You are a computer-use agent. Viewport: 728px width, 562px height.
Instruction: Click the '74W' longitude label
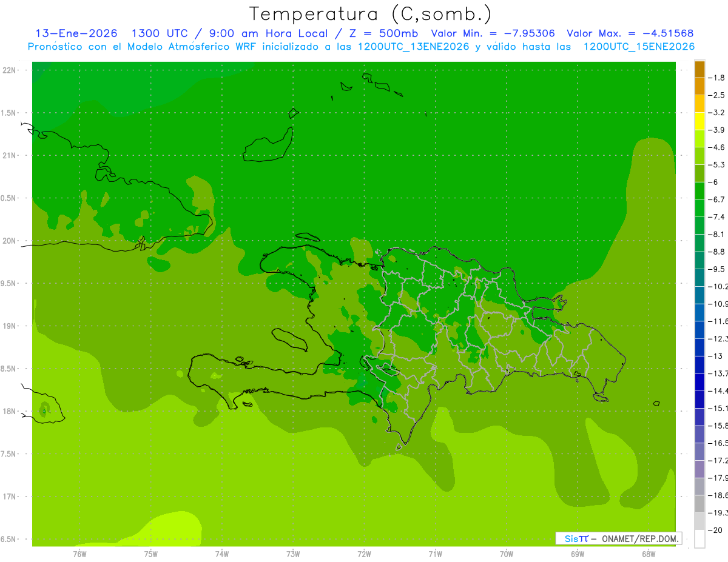pyautogui.click(x=221, y=554)
